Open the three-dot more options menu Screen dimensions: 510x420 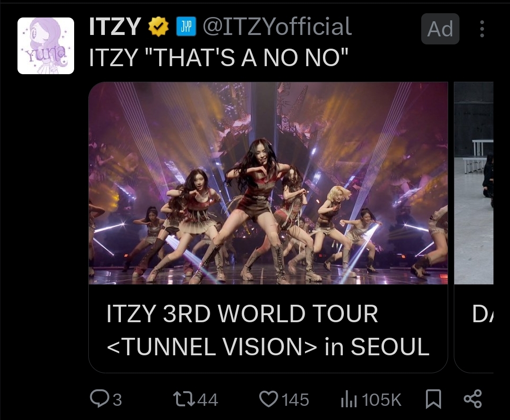coord(482,29)
